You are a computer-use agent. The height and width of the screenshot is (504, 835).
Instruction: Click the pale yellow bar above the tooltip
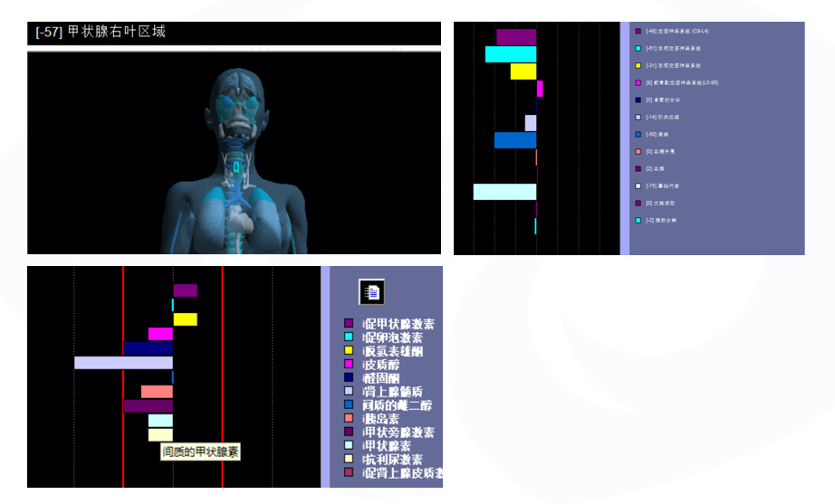coord(160,434)
